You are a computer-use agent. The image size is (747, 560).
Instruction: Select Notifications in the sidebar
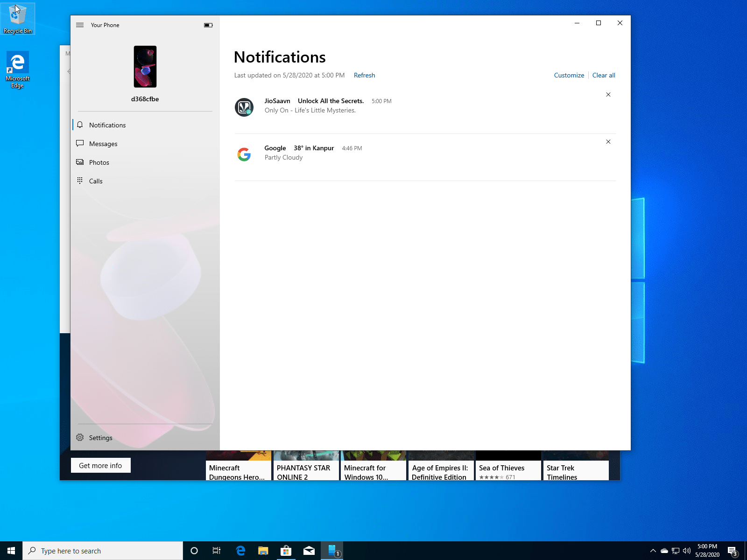107,125
